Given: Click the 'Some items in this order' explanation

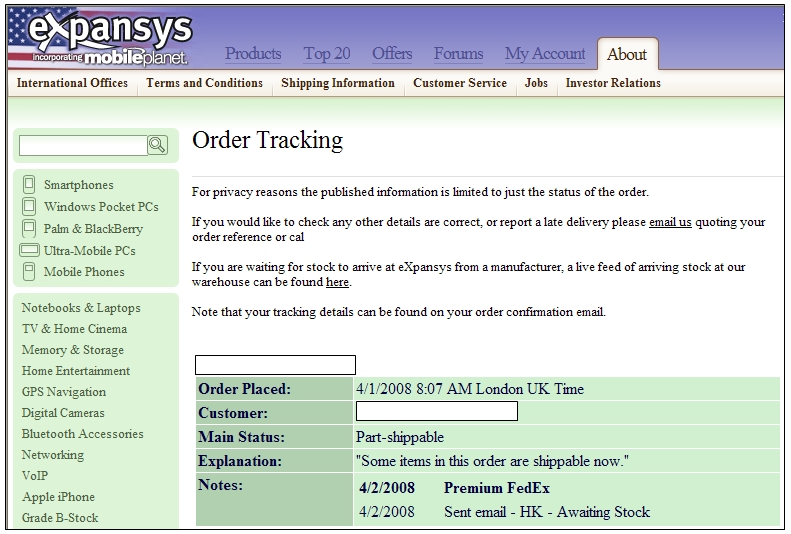Looking at the screenshot, I should pyautogui.click(x=492, y=461).
